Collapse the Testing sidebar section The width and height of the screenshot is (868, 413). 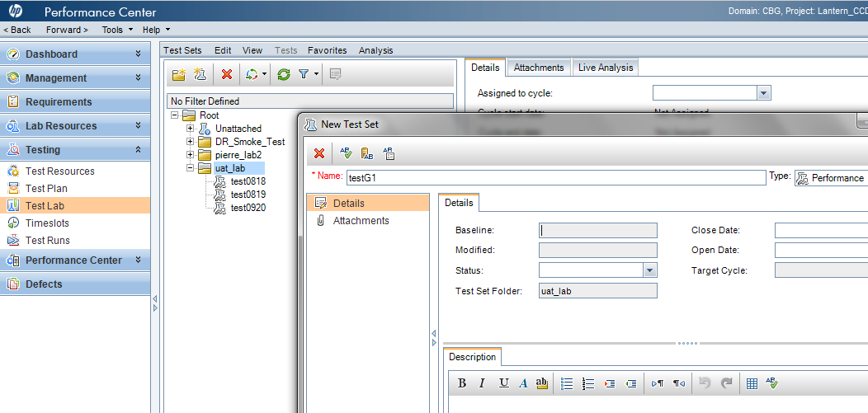click(x=138, y=149)
